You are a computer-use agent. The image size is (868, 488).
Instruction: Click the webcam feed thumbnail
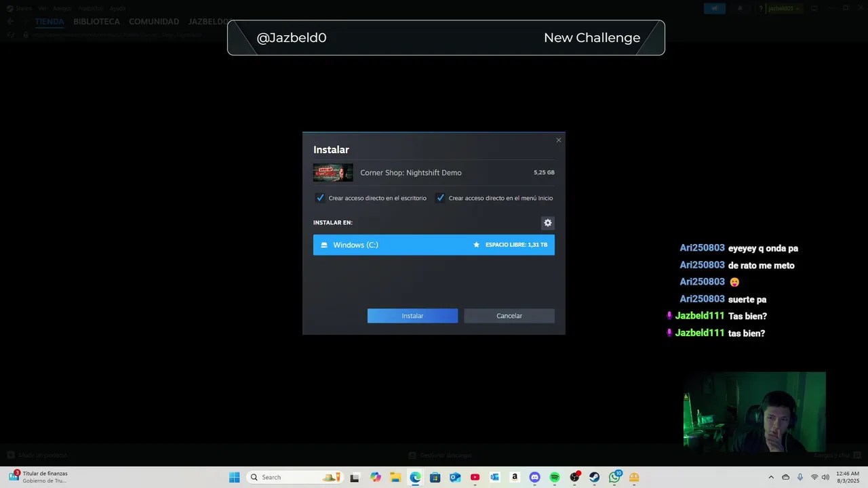(x=755, y=411)
